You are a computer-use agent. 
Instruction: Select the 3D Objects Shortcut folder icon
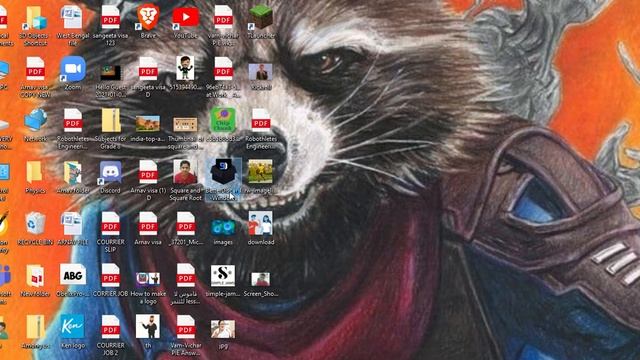tap(35, 18)
